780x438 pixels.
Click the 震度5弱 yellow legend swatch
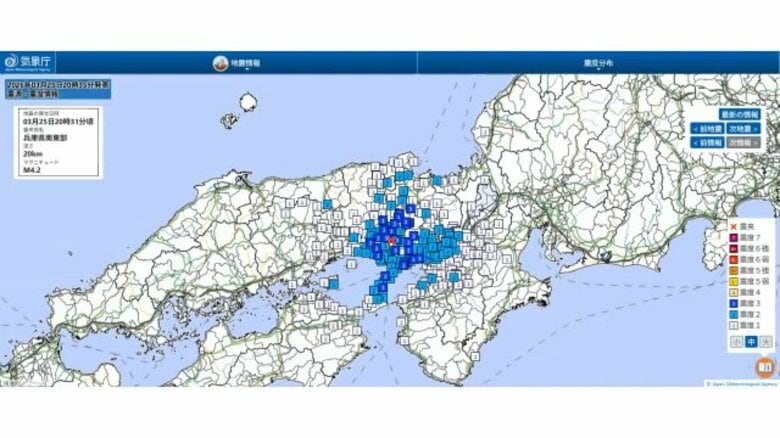click(733, 282)
